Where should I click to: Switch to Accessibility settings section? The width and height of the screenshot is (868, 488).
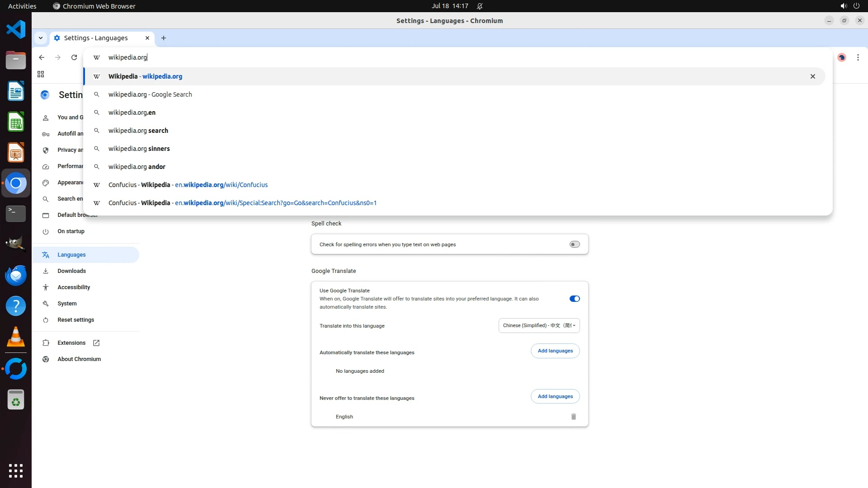(74, 287)
